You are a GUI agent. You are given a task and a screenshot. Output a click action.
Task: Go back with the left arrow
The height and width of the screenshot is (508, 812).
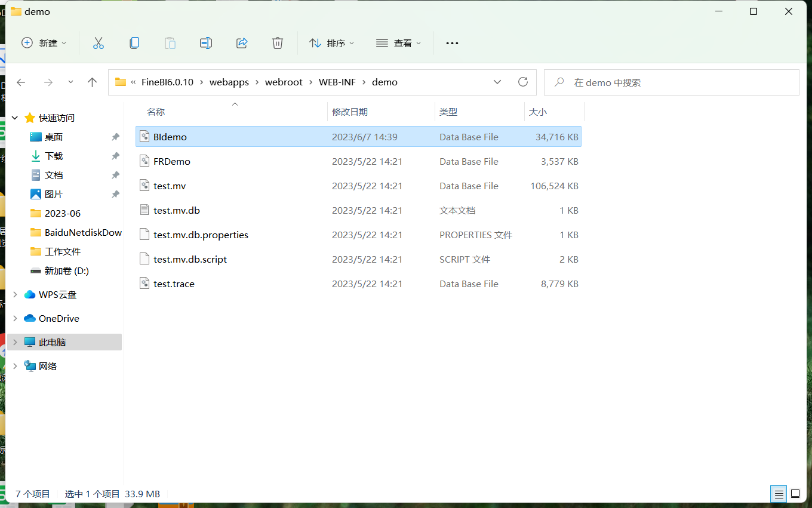[21, 82]
